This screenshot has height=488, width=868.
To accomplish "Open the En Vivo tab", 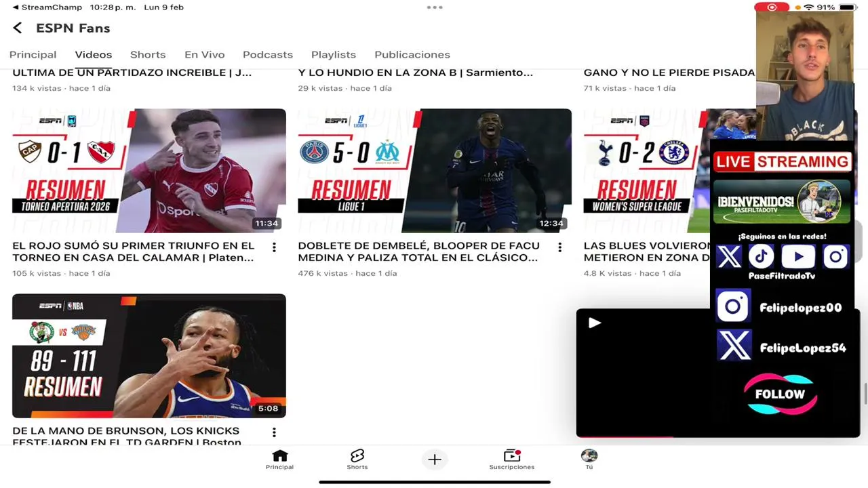I will coord(204,55).
